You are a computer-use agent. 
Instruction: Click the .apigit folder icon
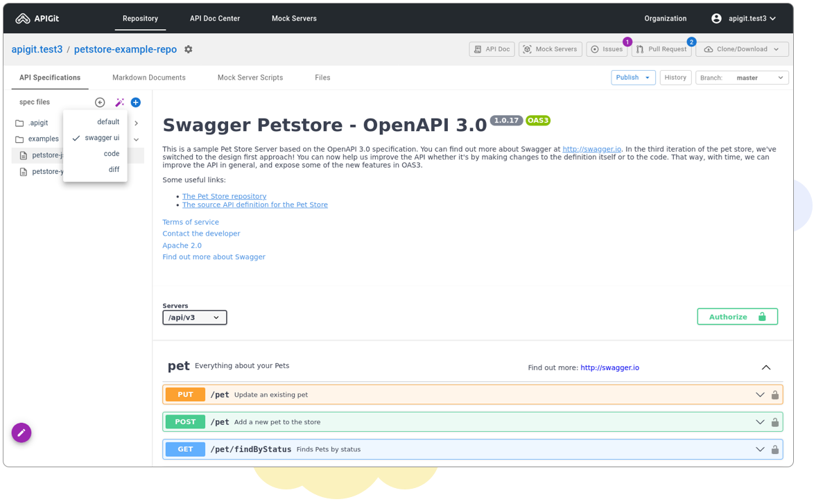pos(19,123)
